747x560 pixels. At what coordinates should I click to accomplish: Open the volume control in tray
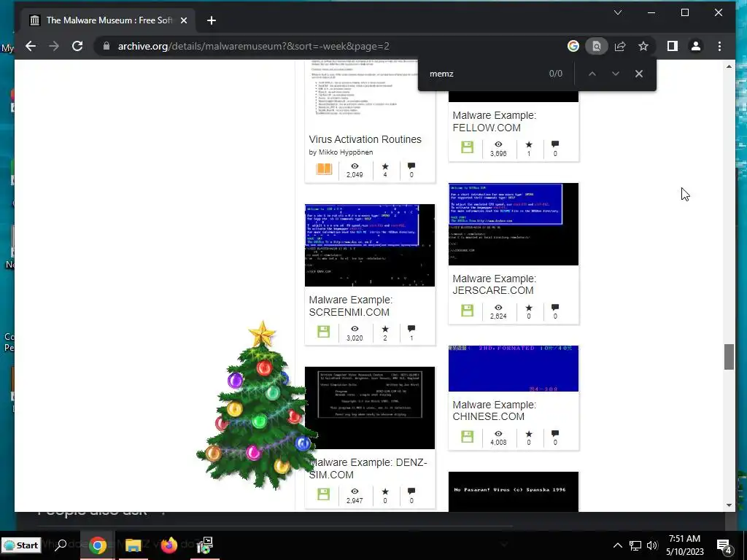(652, 545)
